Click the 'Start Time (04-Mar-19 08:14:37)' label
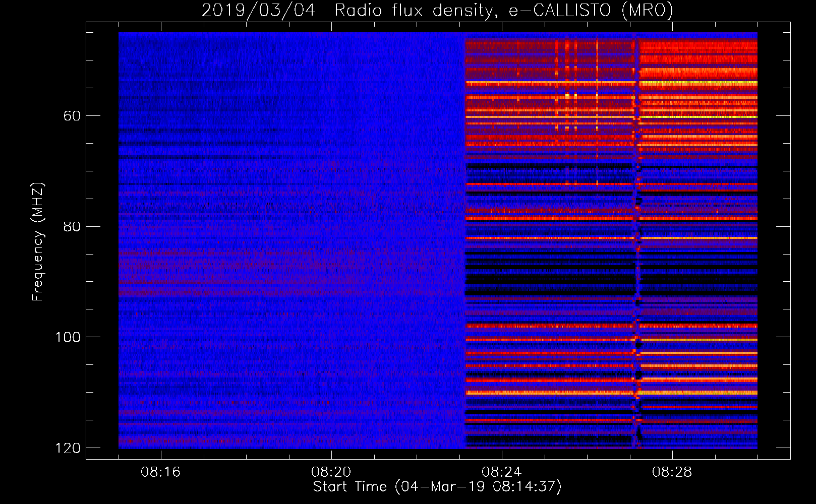The width and height of the screenshot is (816, 504). (x=437, y=487)
